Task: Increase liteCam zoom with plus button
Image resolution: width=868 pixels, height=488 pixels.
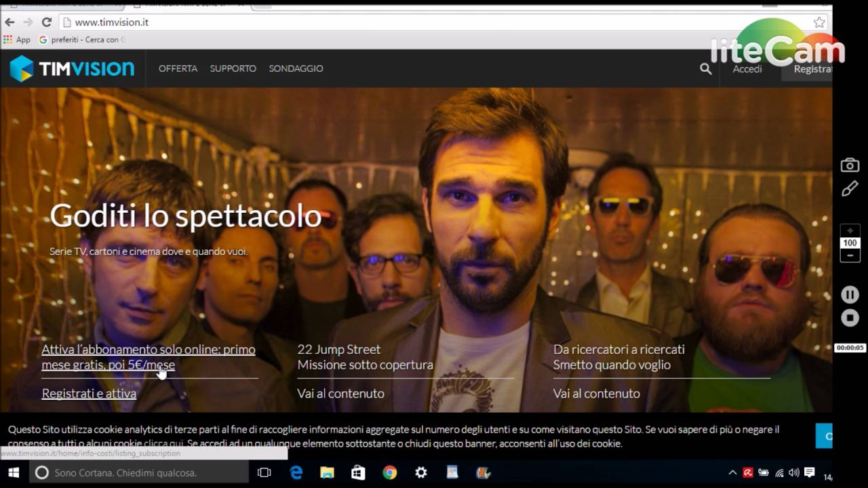Action: point(850,231)
